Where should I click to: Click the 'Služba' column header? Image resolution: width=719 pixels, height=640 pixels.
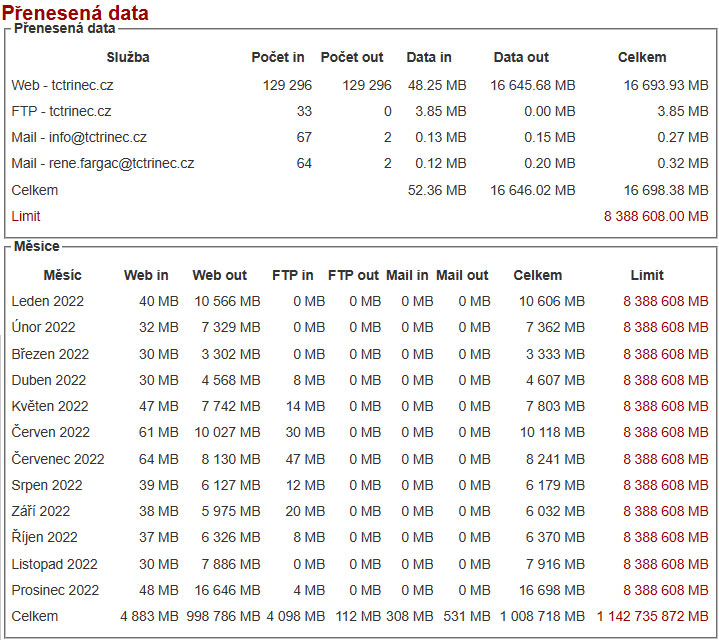(128, 58)
